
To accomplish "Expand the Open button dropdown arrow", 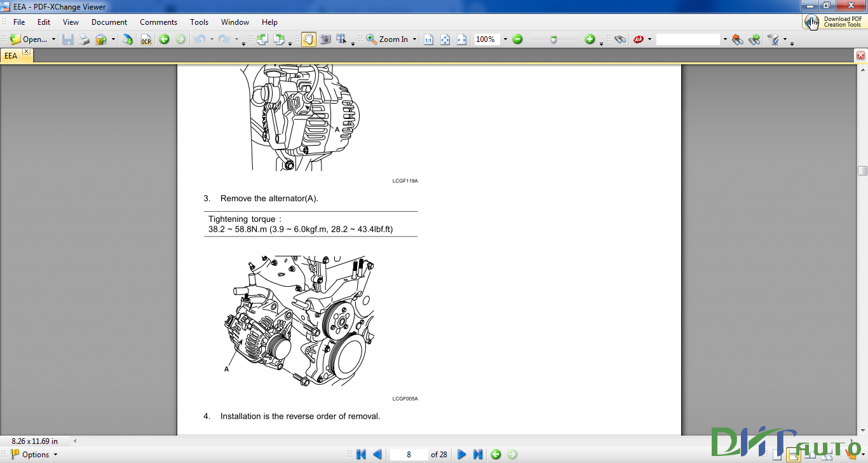I will click(x=53, y=39).
